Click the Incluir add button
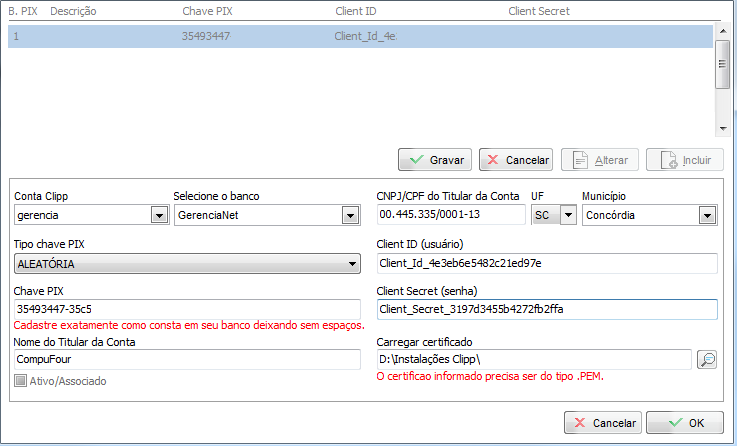The width and height of the screenshot is (737, 446). [x=684, y=160]
